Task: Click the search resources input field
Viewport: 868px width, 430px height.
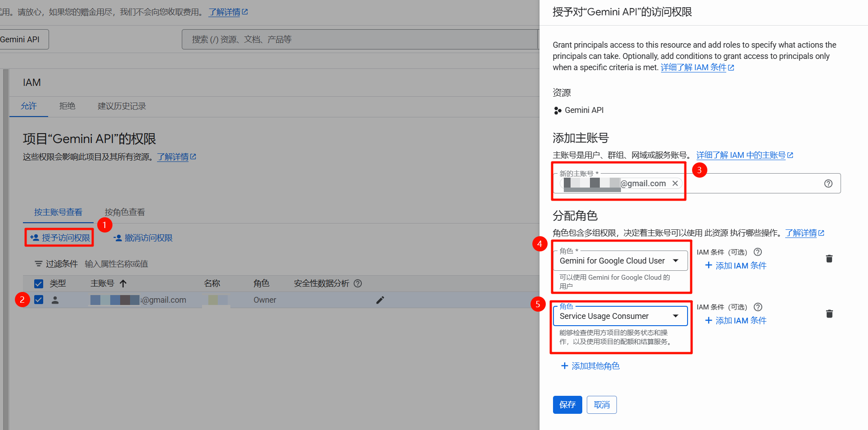Action: pos(360,40)
